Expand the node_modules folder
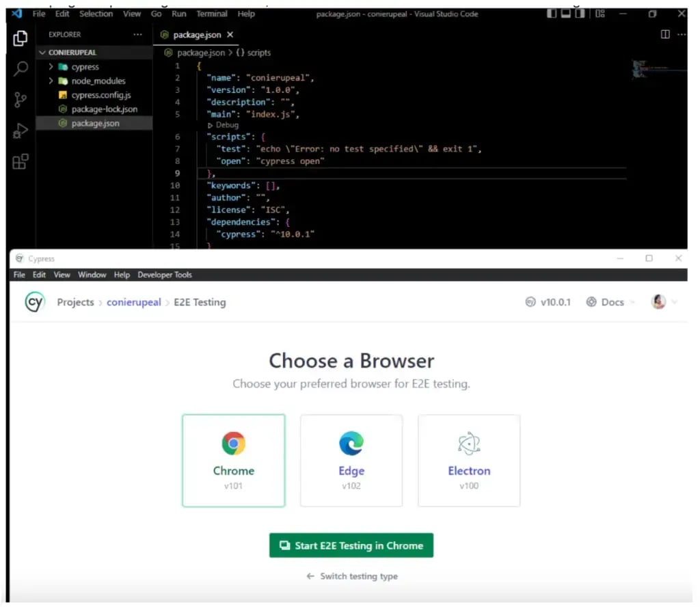The height and width of the screenshot is (611, 700). (x=98, y=81)
